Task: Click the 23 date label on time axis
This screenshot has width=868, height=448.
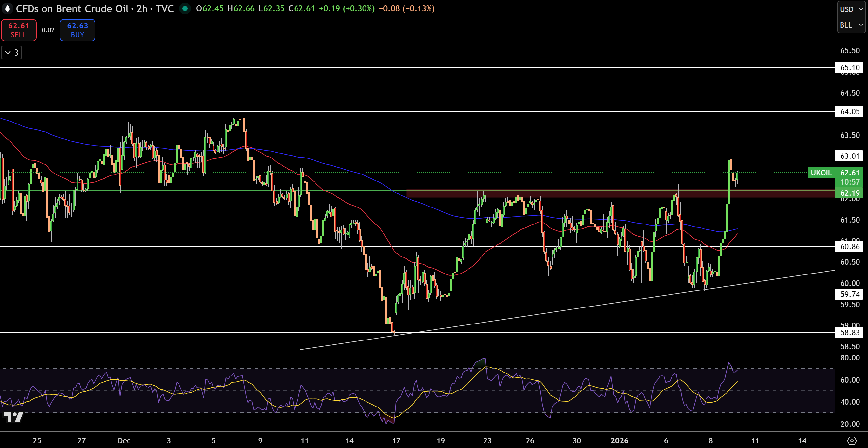Action: [x=487, y=440]
